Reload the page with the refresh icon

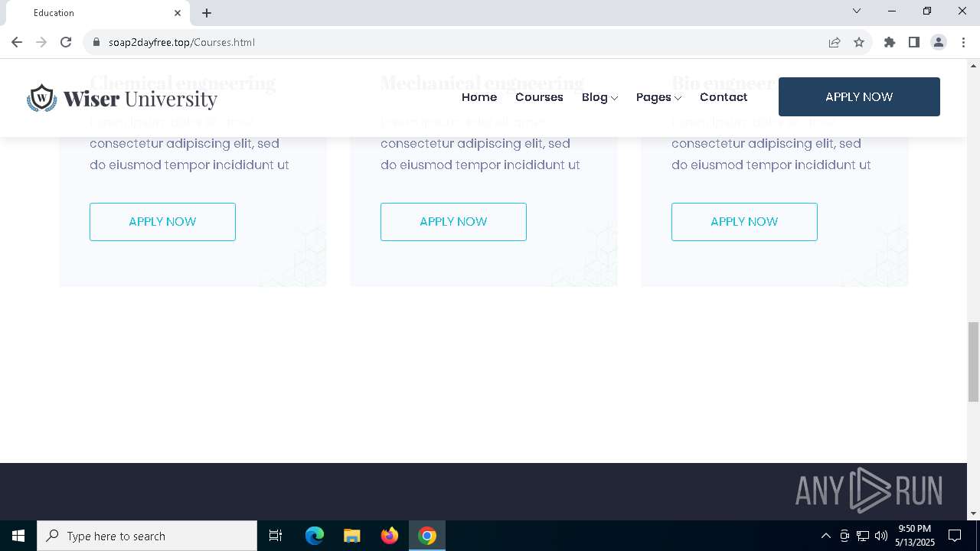(66, 42)
